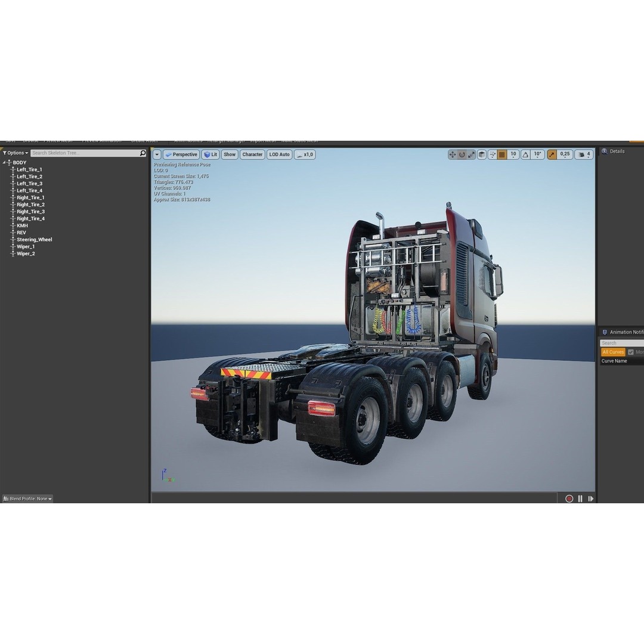This screenshot has width=644, height=644.
Task: Open scale snap 0,25 dropdown
Action: 565,154
